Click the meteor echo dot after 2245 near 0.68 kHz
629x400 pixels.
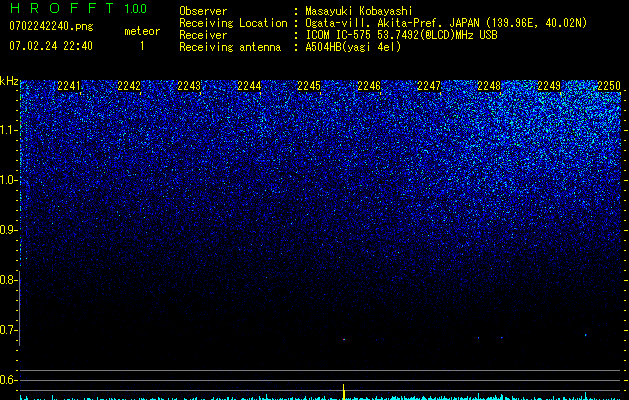point(344,339)
